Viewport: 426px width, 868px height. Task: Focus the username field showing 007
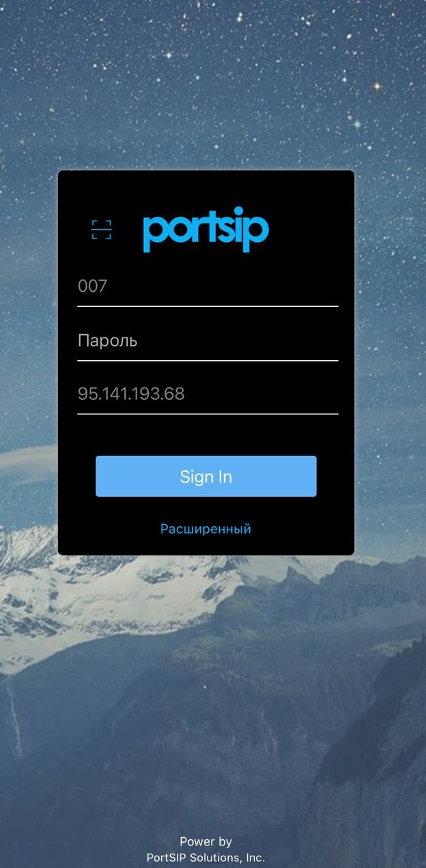[208, 286]
